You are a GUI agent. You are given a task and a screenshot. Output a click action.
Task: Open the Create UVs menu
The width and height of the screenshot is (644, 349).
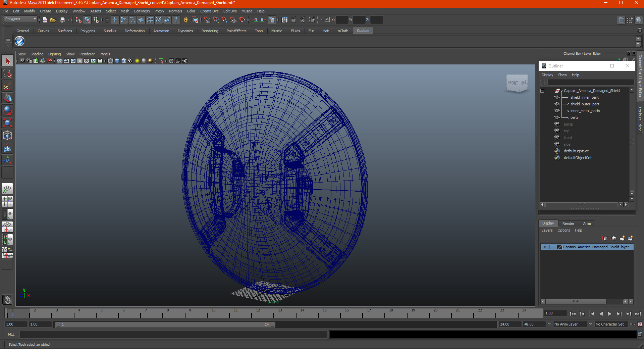209,11
